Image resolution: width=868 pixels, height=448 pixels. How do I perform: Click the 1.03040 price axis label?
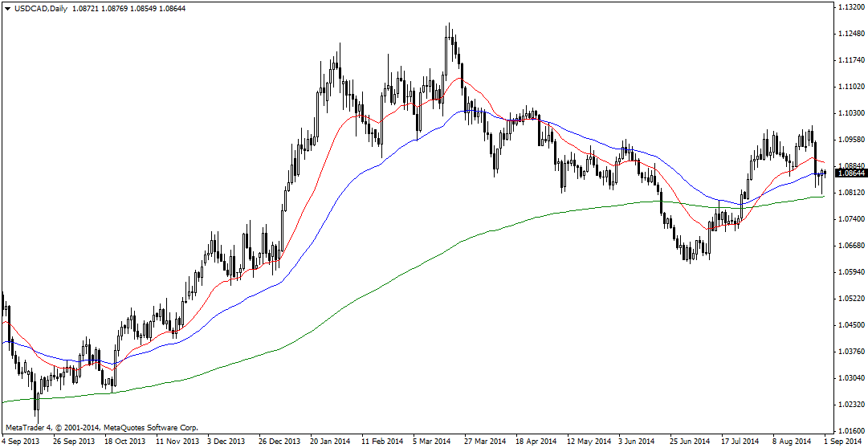851,377
